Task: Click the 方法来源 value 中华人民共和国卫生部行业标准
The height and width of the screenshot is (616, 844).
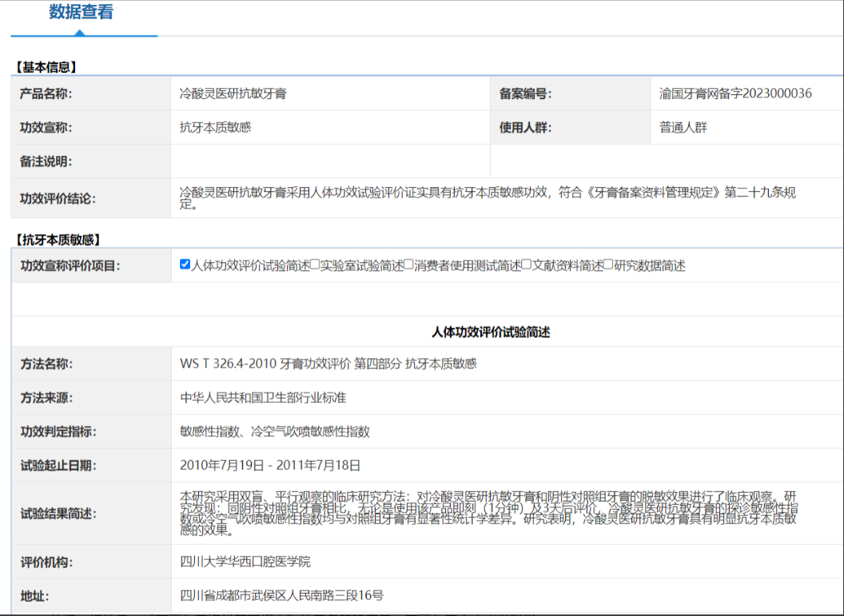Action: [263, 397]
